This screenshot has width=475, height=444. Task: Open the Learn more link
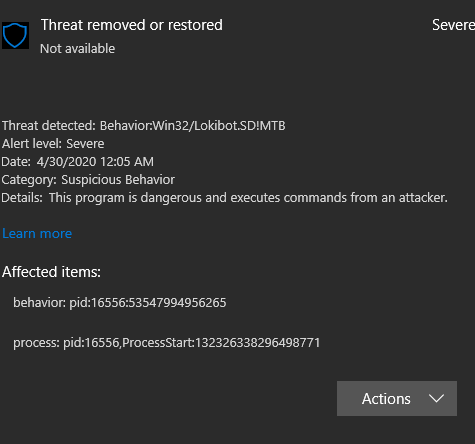[x=37, y=233]
